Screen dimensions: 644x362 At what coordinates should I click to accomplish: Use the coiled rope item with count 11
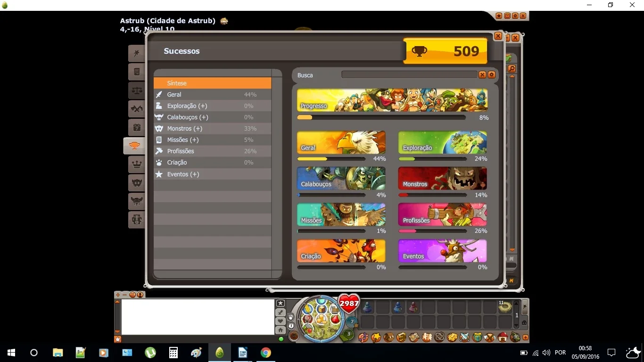tap(505, 307)
